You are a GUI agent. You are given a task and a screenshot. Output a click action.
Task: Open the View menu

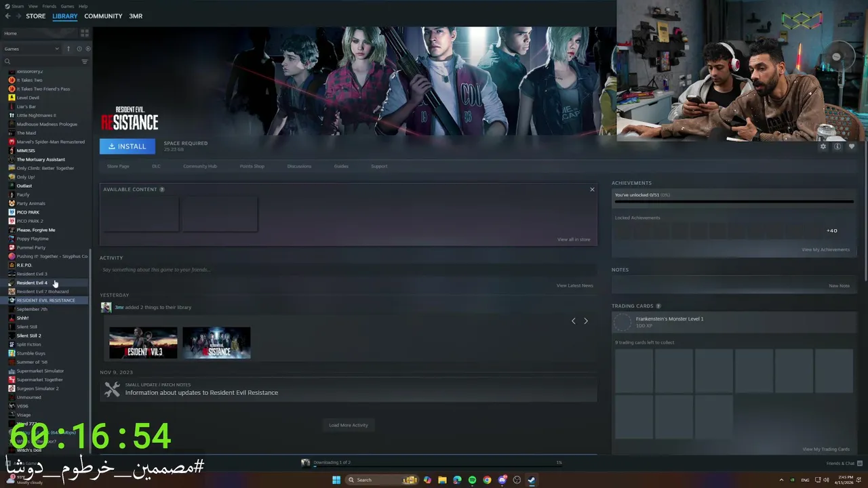coord(33,6)
